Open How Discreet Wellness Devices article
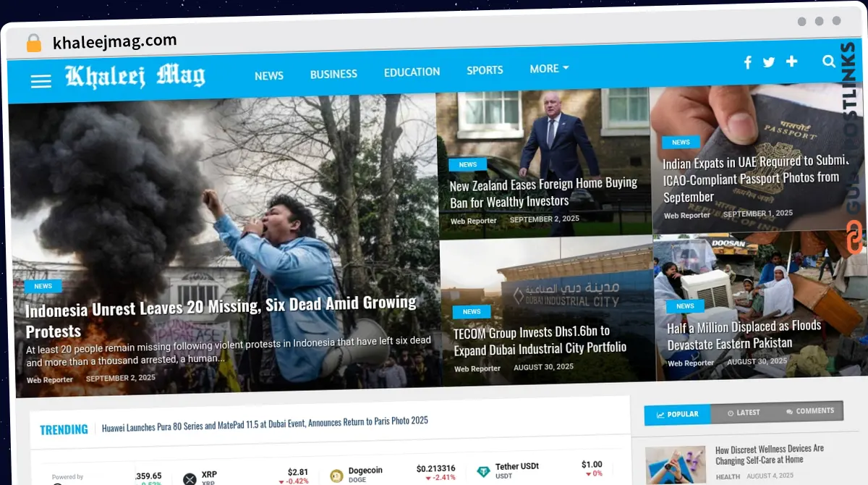The height and width of the screenshot is (485, 868). [x=770, y=454]
